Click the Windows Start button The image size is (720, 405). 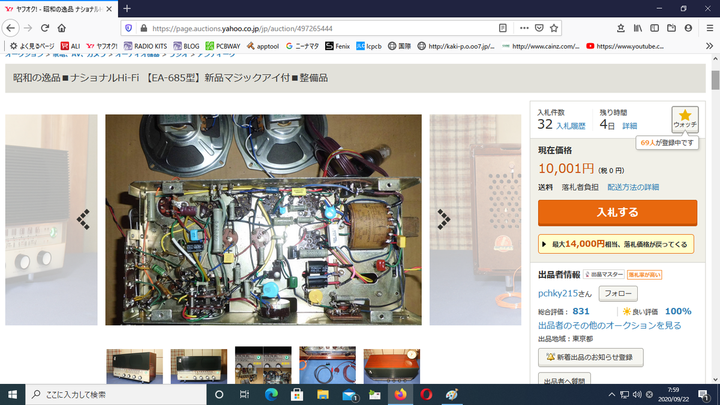tap(12, 394)
